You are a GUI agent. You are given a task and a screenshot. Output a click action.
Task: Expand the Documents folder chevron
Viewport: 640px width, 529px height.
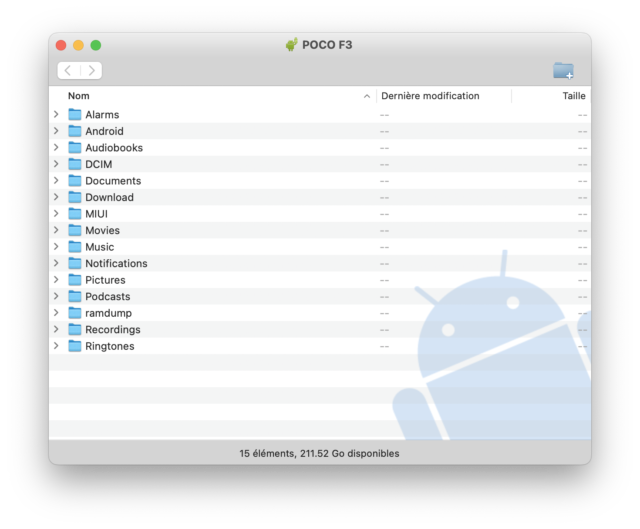coord(56,180)
